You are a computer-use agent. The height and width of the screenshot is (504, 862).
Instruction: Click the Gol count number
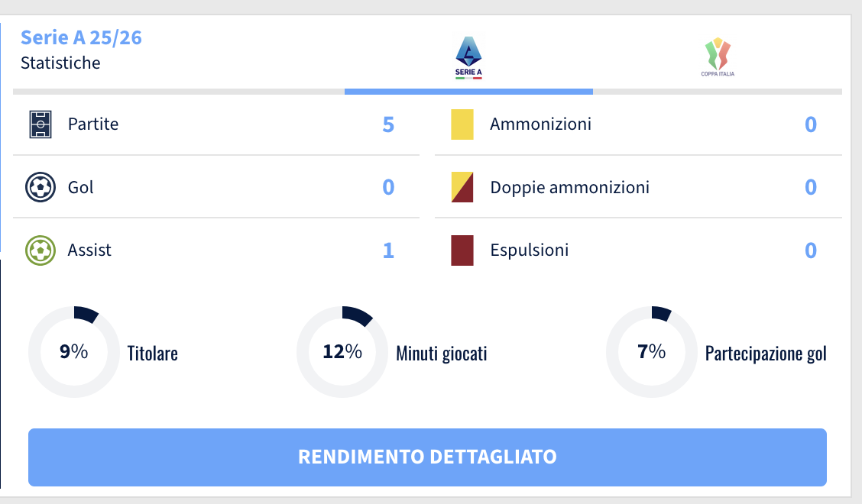click(x=388, y=187)
